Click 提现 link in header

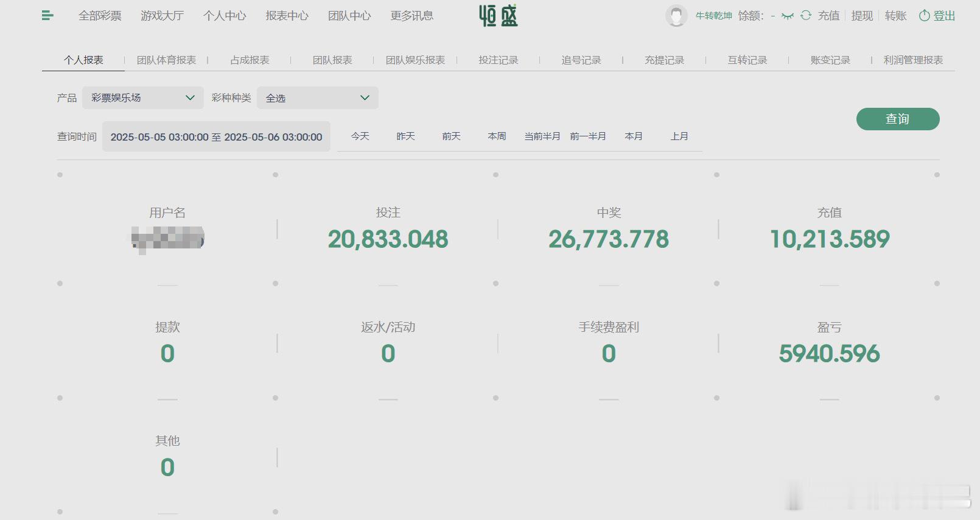pos(862,16)
